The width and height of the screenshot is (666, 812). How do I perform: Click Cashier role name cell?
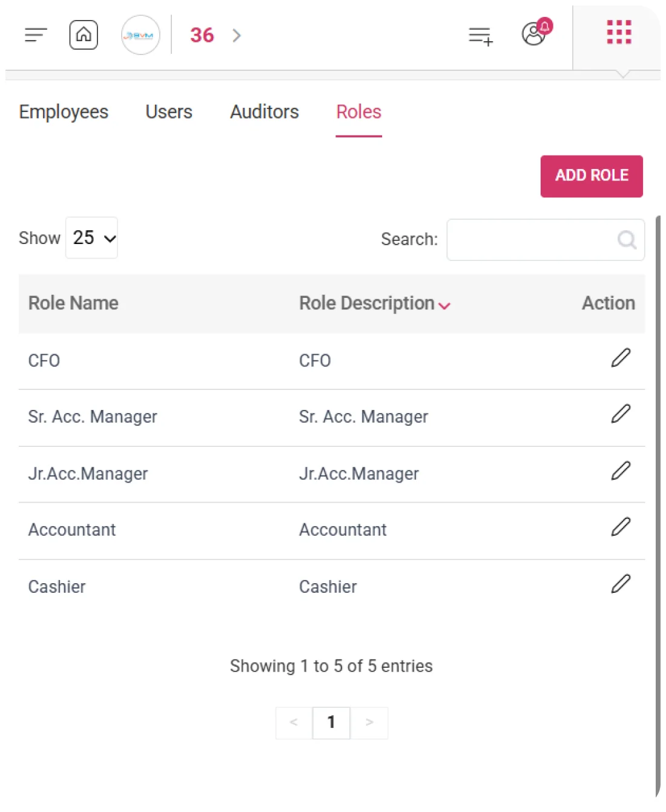(57, 587)
